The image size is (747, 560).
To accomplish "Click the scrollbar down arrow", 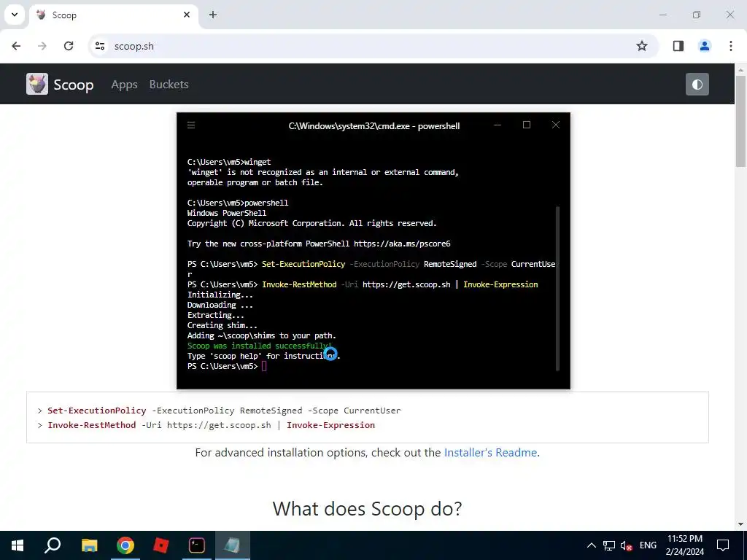I will 741,524.
